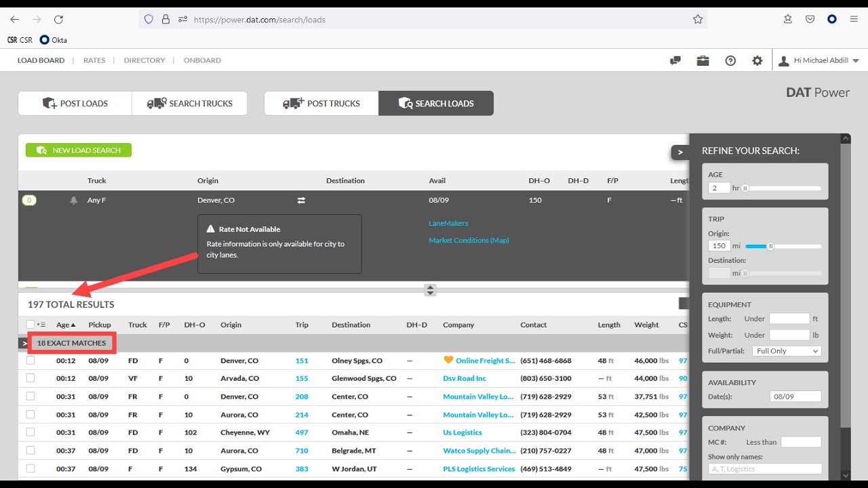Switch to Post Trucks tab
Screen dimensions: 868x488
click(321, 103)
